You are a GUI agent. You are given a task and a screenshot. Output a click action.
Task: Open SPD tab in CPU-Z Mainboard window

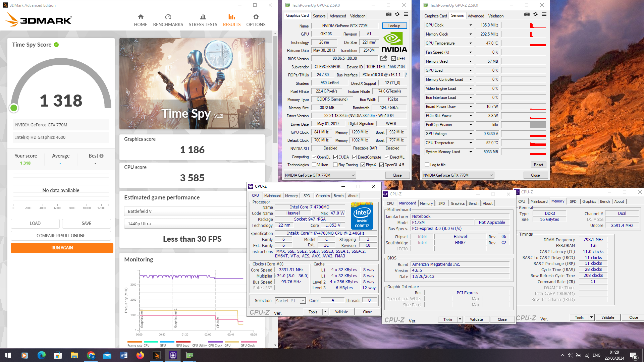tap(441, 203)
